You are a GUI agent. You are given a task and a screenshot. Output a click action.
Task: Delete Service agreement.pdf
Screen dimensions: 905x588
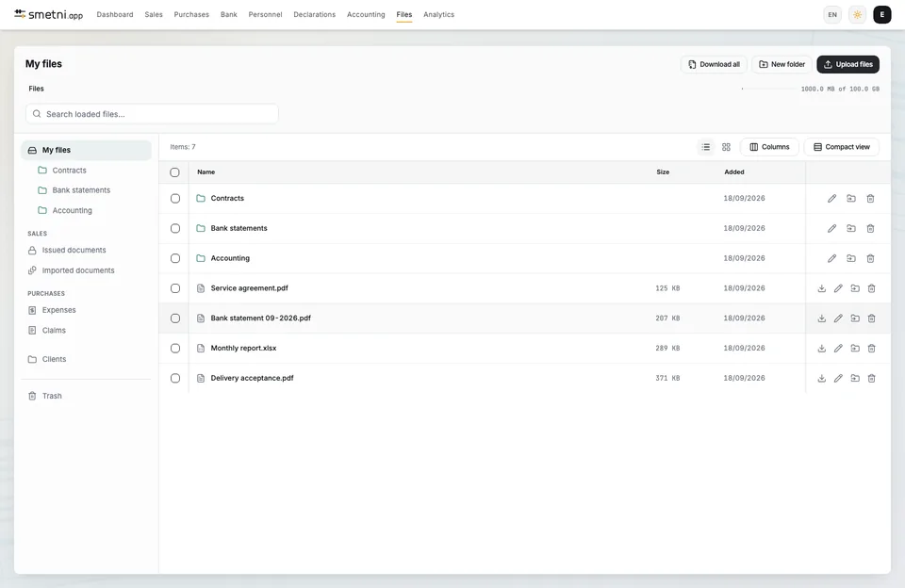tap(871, 288)
